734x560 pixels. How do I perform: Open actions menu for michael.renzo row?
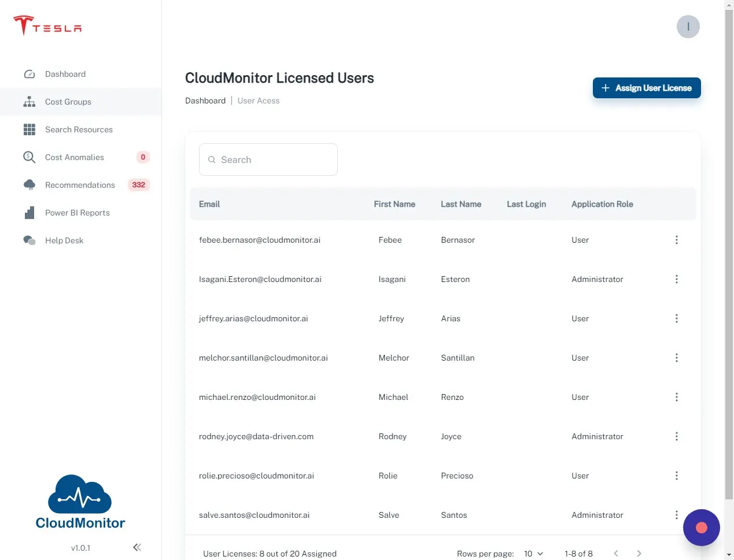pyautogui.click(x=677, y=397)
